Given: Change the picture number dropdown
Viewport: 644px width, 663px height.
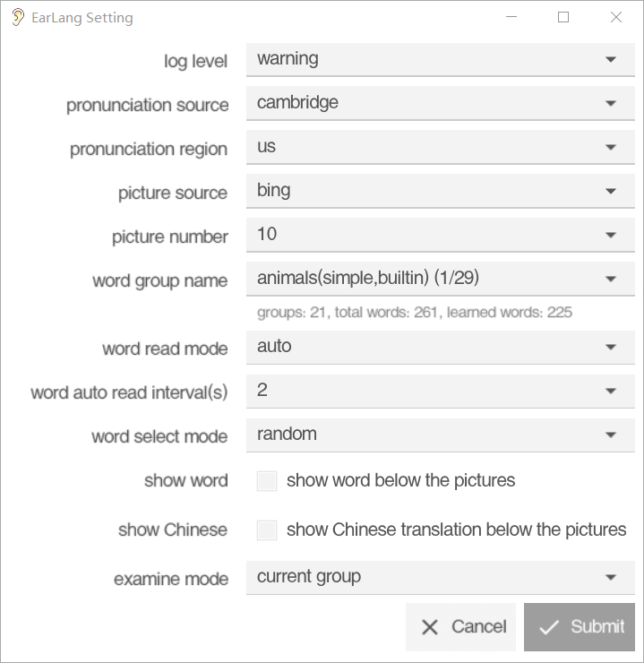Looking at the screenshot, I should (x=441, y=235).
